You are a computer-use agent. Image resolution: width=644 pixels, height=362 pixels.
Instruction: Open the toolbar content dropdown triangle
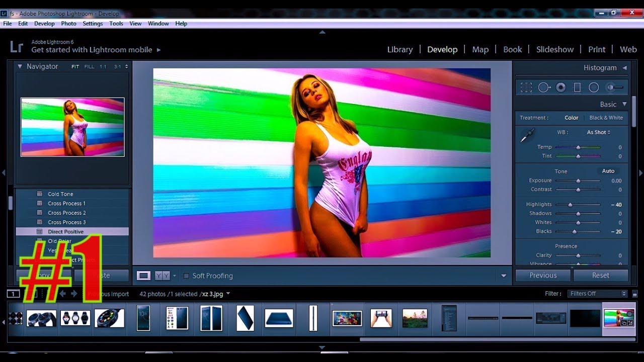coord(504,276)
